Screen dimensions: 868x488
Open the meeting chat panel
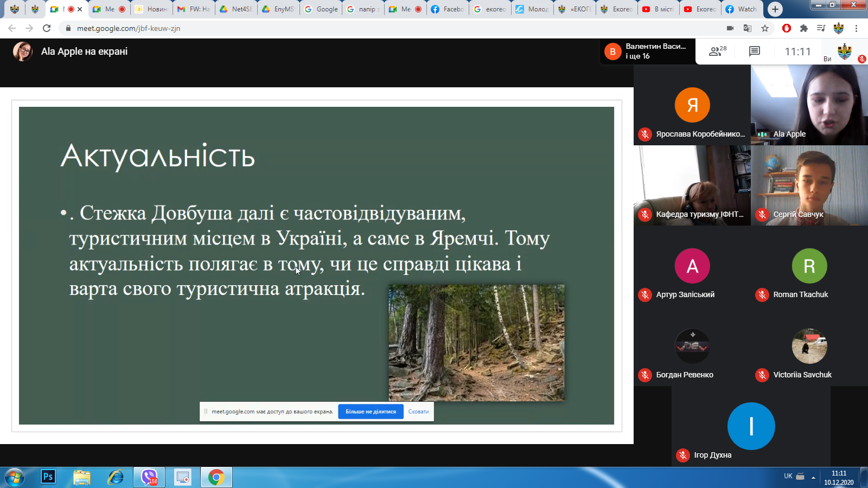pyautogui.click(x=754, y=52)
